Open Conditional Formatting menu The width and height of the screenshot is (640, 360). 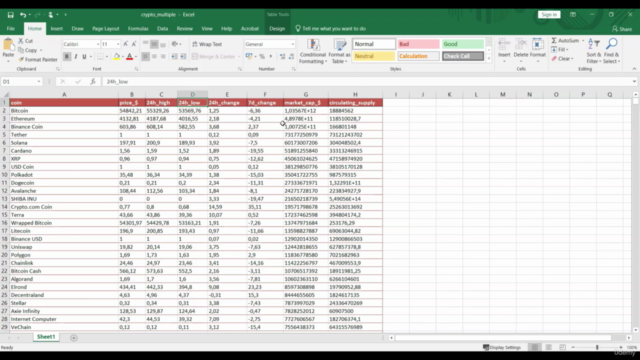(313, 51)
